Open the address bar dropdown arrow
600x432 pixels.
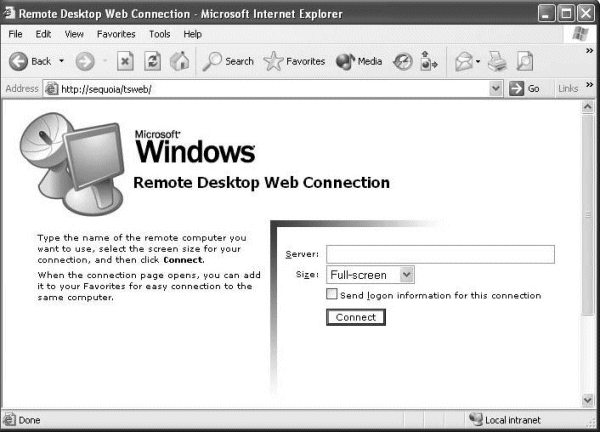point(495,89)
